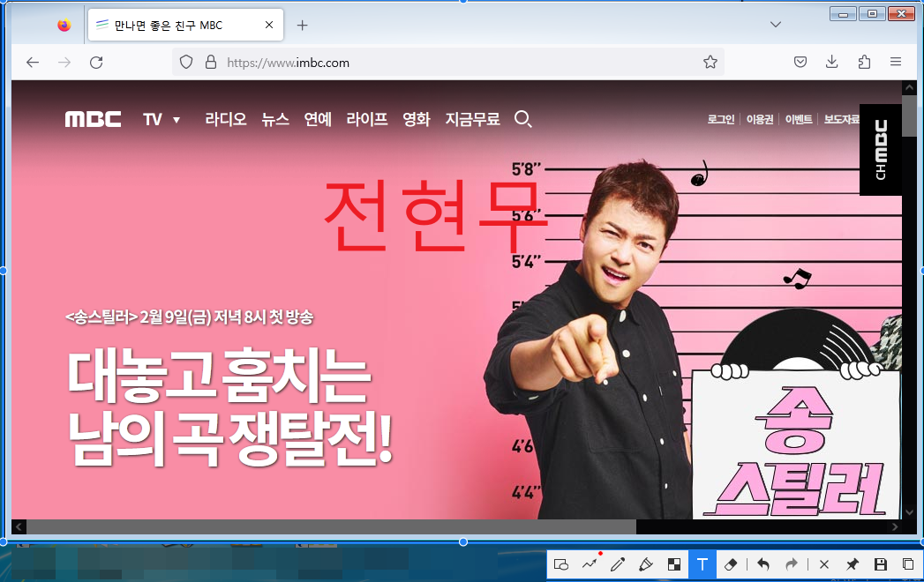Click the 송스틸러 show logo sign

pyautogui.click(x=795, y=444)
